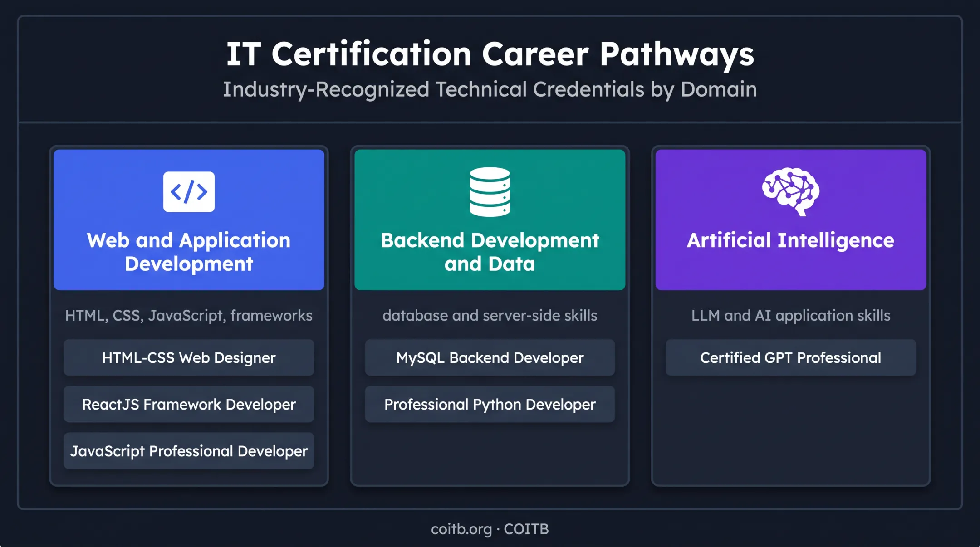Viewport: 980px width, 547px height.
Task: Select JavaScript Professional Developer certification
Action: [x=189, y=451]
